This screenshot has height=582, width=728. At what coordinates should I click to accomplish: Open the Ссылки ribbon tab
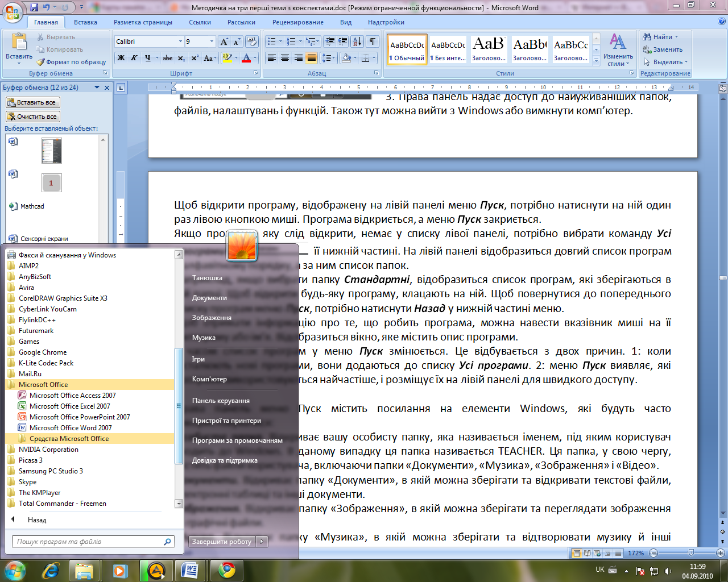(x=200, y=22)
